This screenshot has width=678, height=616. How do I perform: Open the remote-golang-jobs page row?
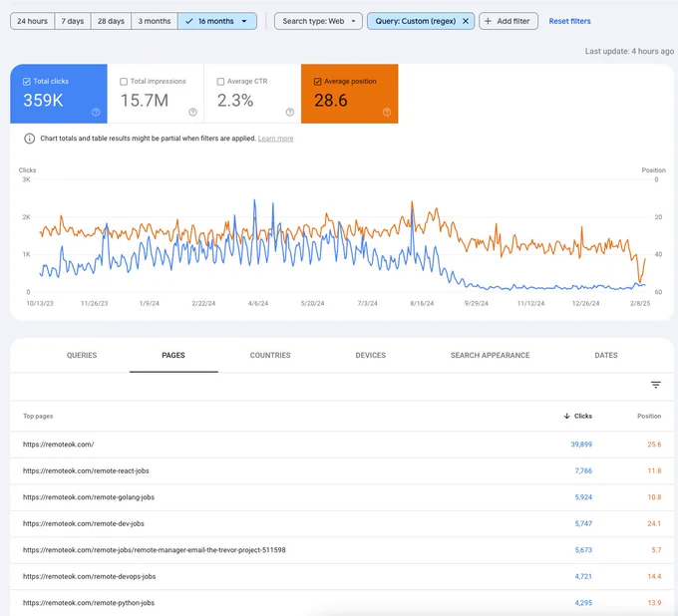pos(342,497)
